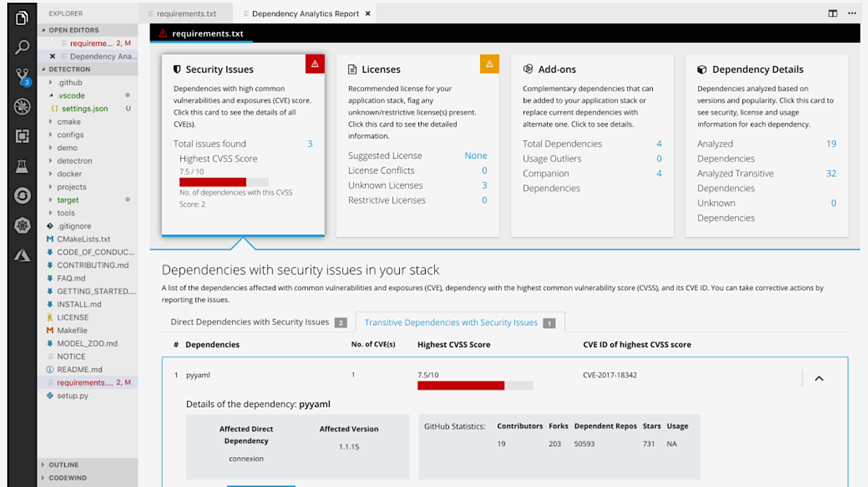
Task: Expand the cmake folder
Action: [68, 122]
